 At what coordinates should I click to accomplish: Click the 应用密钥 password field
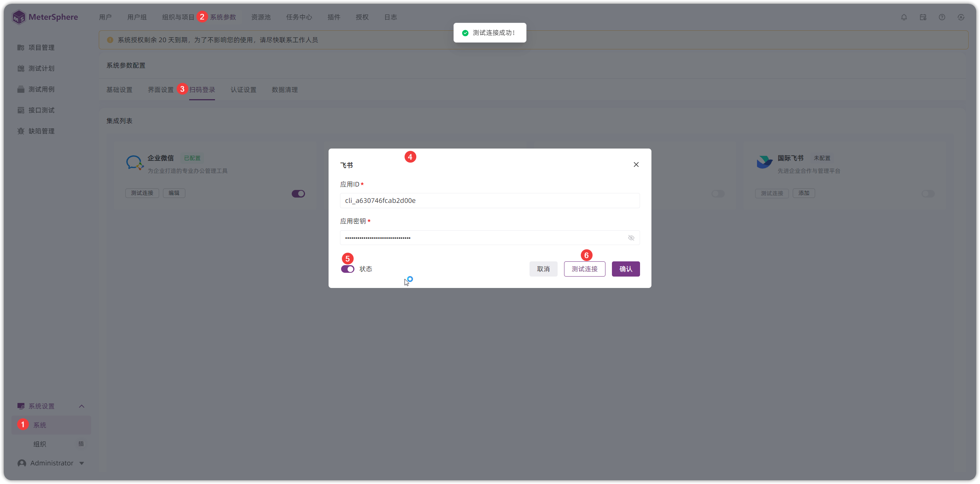coord(490,238)
